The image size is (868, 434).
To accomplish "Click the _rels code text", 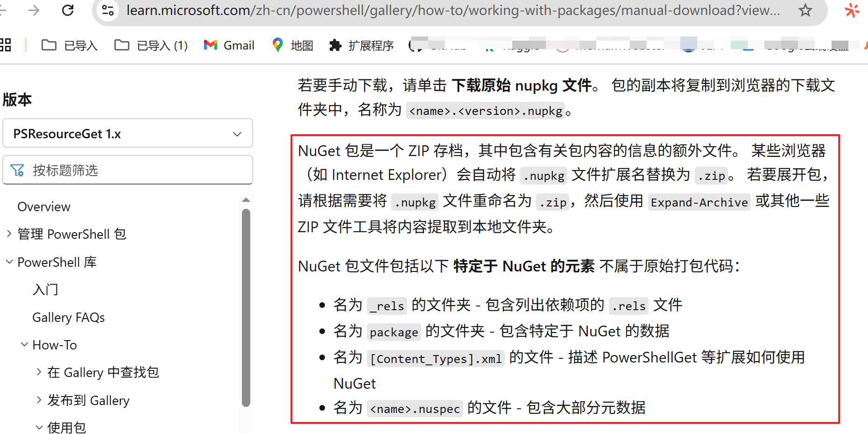I will coord(387,306).
